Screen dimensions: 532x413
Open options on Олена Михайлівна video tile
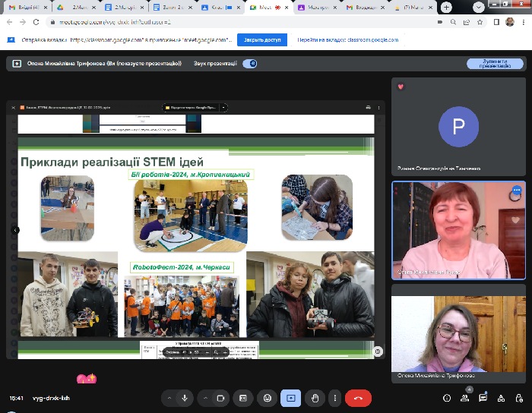516,190
